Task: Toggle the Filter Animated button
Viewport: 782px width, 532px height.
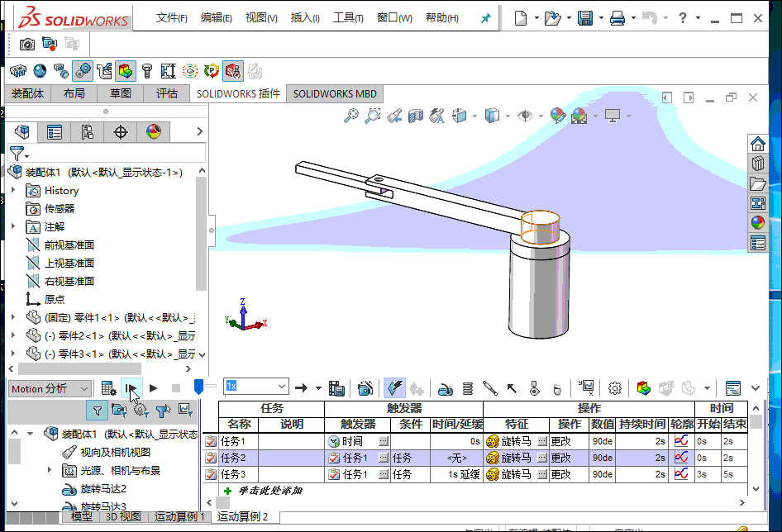Action: [119, 411]
